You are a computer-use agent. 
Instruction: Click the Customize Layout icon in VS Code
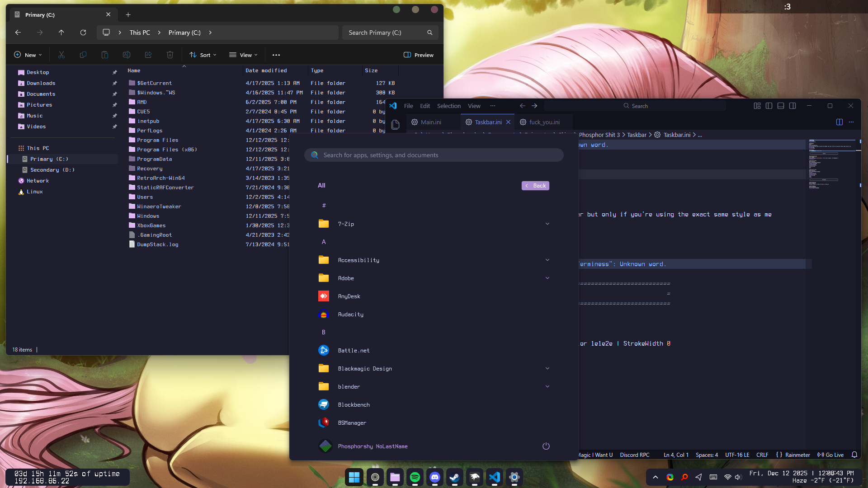pos(757,106)
